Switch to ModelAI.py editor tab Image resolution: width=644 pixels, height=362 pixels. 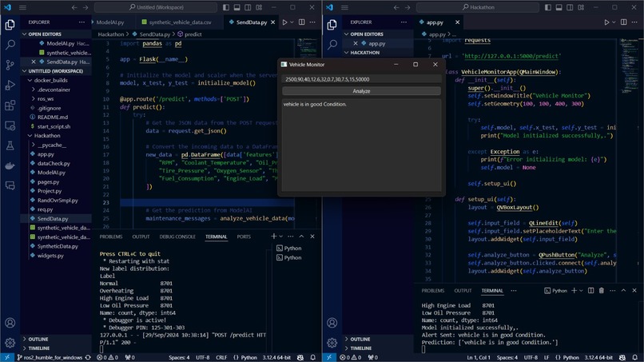pos(109,22)
